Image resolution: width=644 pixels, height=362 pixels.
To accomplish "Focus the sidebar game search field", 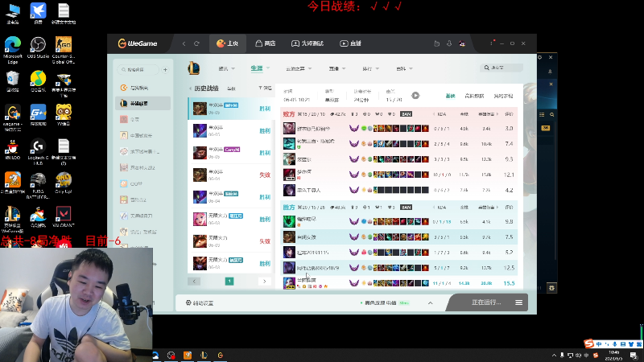I will click(138, 70).
